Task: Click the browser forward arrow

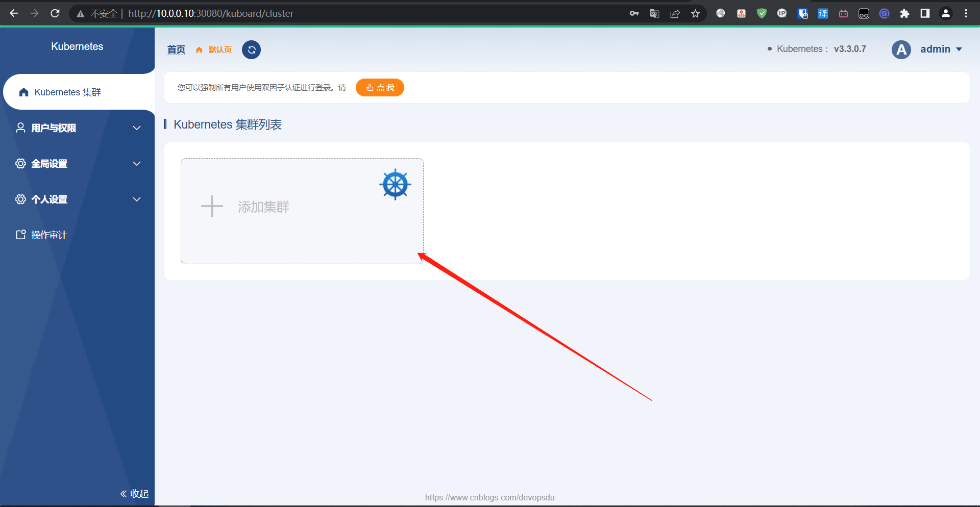Action: pos(34,13)
